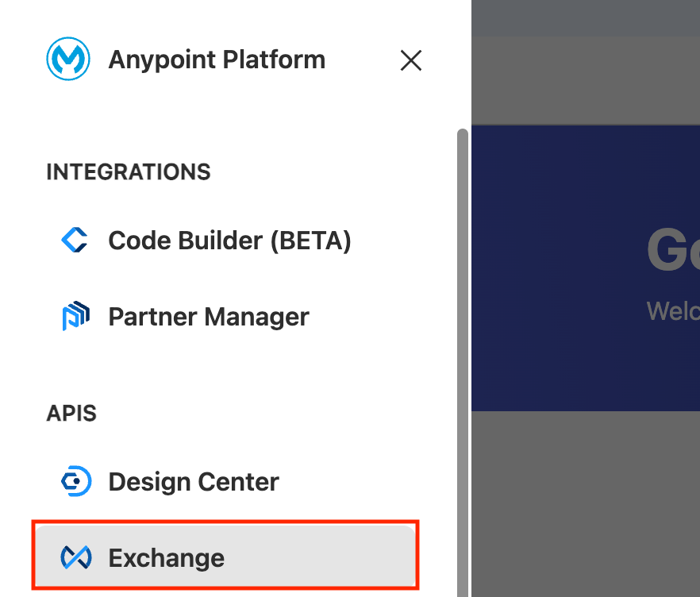
Task: Close the navigation menu with X
Action: tap(410, 60)
